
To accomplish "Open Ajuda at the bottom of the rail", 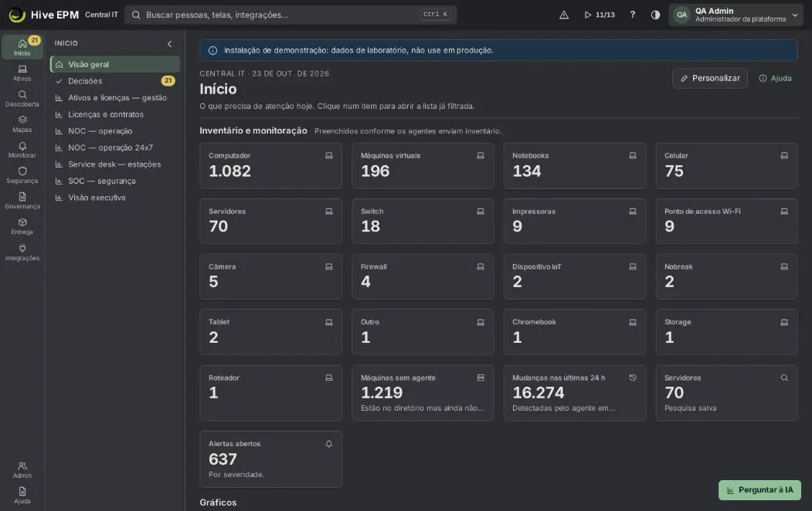I will tap(22, 495).
